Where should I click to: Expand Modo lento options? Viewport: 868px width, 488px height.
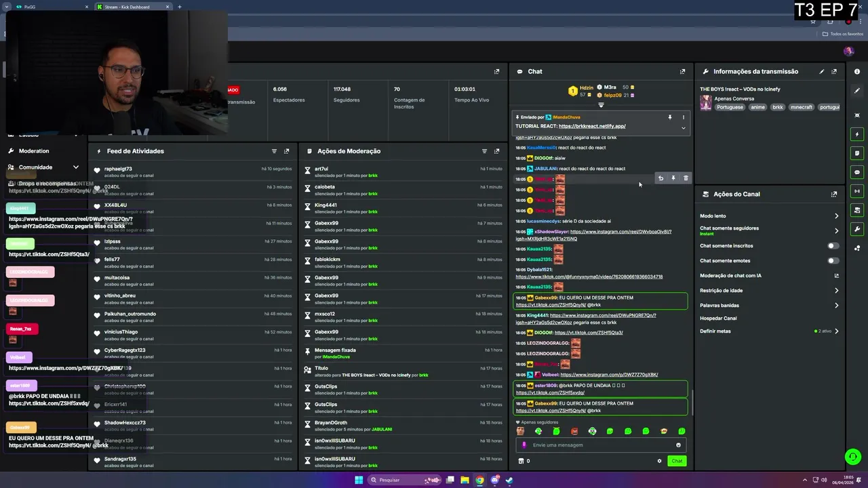point(836,216)
